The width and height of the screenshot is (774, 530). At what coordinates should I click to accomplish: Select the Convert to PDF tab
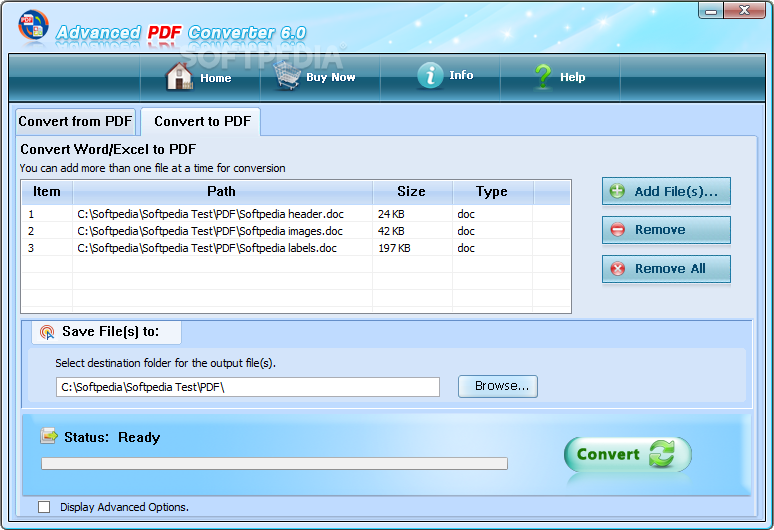(x=201, y=121)
